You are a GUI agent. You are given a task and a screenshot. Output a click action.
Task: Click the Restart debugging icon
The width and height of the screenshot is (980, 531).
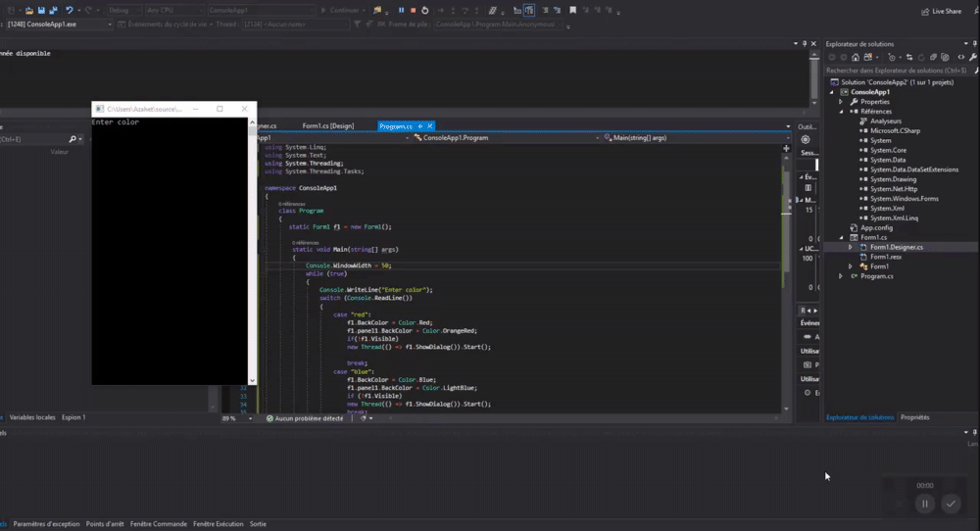424,10
